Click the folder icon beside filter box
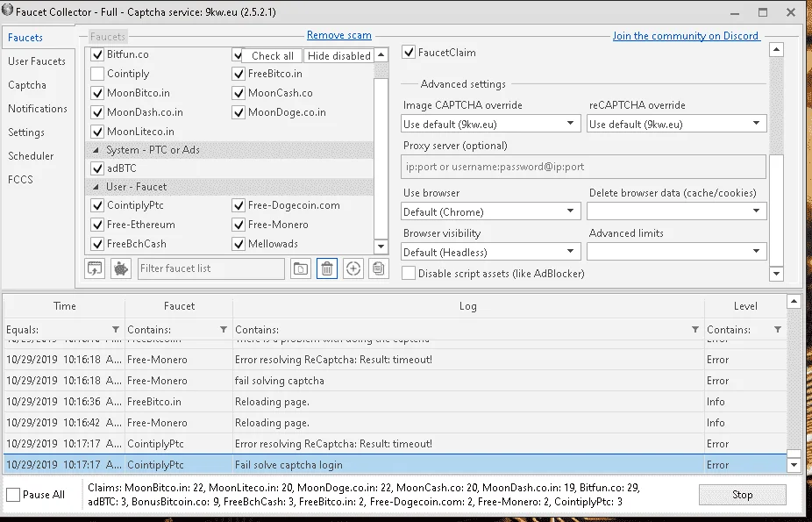The image size is (812, 522). click(301, 268)
